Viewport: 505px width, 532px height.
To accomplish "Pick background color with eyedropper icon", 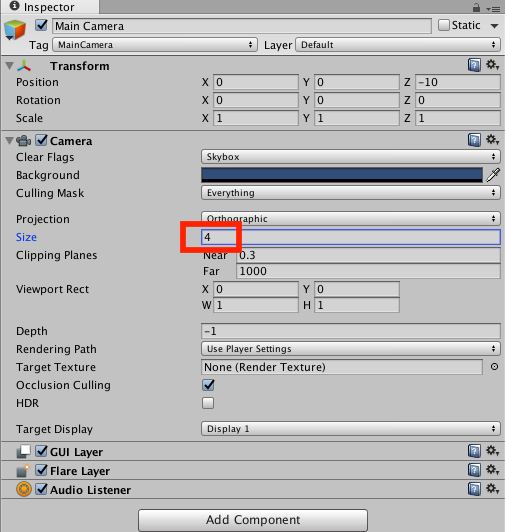I will (x=493, y=175).
